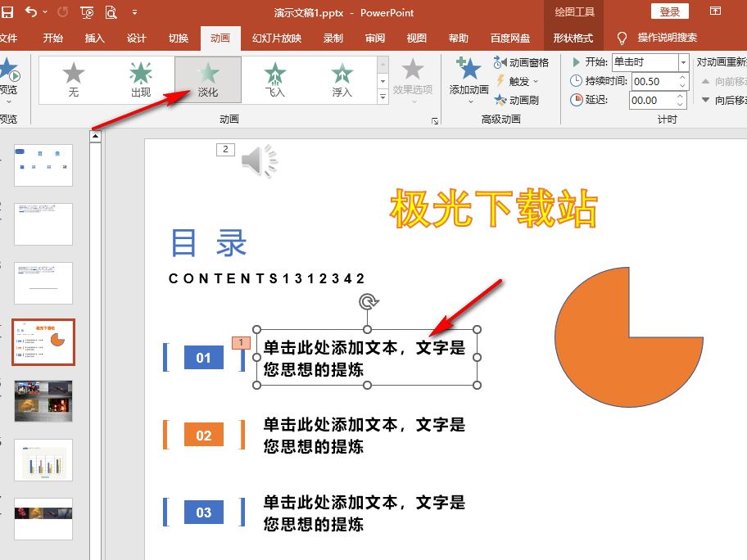Open the 动画窗格 animation pane

521,62
